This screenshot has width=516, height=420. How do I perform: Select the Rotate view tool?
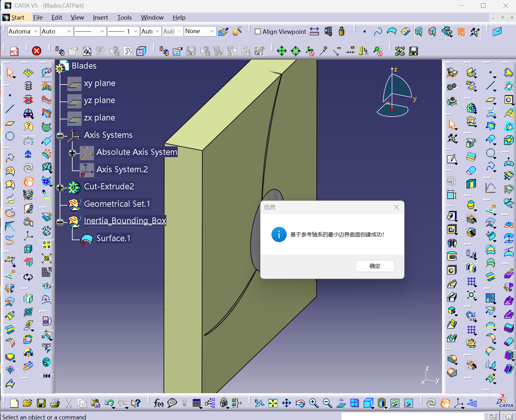click(300, 403)
